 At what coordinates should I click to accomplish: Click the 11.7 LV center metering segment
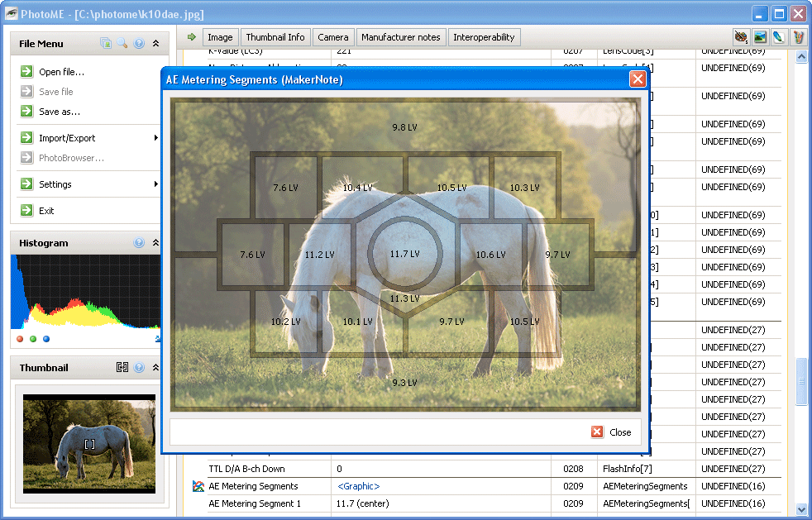coord(405,254)
